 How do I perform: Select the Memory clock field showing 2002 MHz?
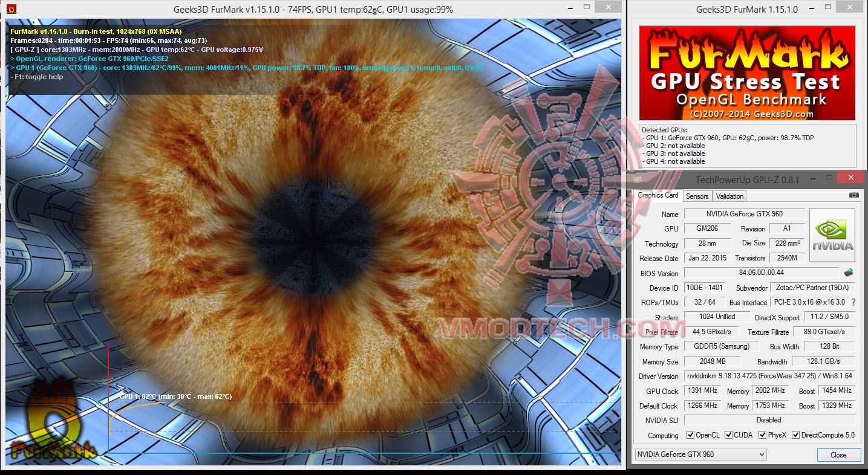(x=770, y=390)
